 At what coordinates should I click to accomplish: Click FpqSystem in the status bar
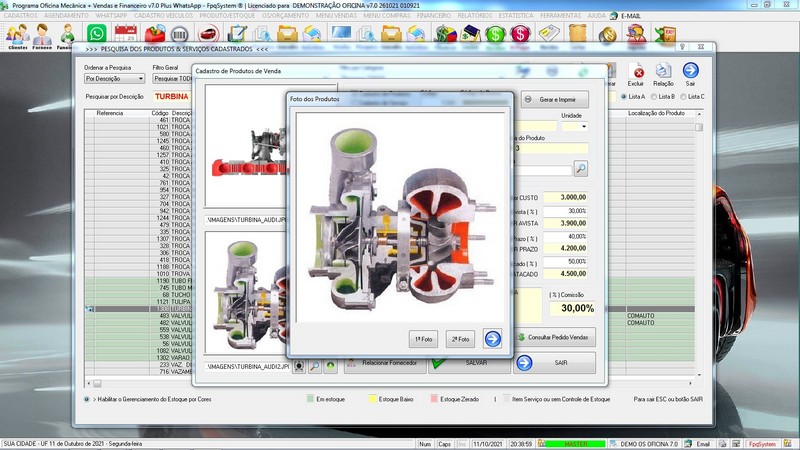tap(762, 444)
